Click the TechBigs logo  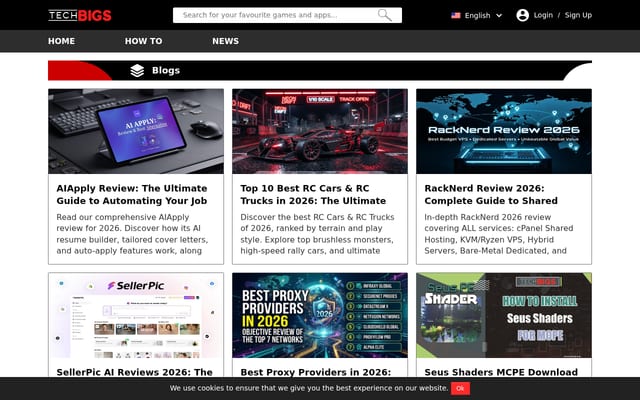tap(80, 16)
